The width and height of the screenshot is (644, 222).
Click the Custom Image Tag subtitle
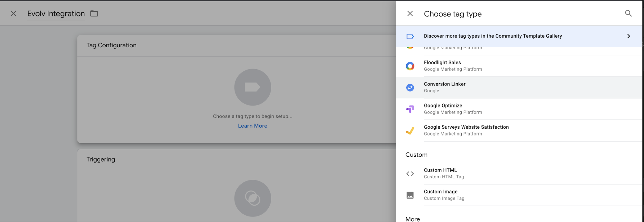coord(444,199)
